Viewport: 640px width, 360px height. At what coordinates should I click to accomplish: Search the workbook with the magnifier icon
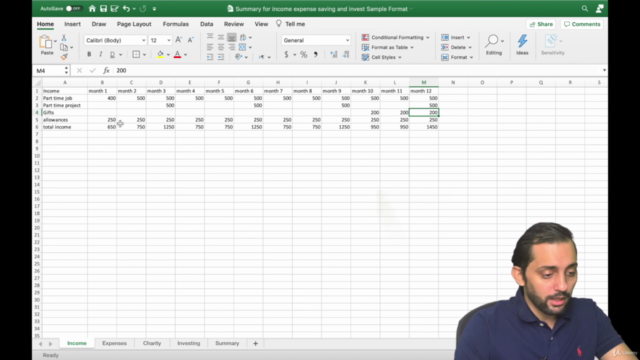(585, 9)
